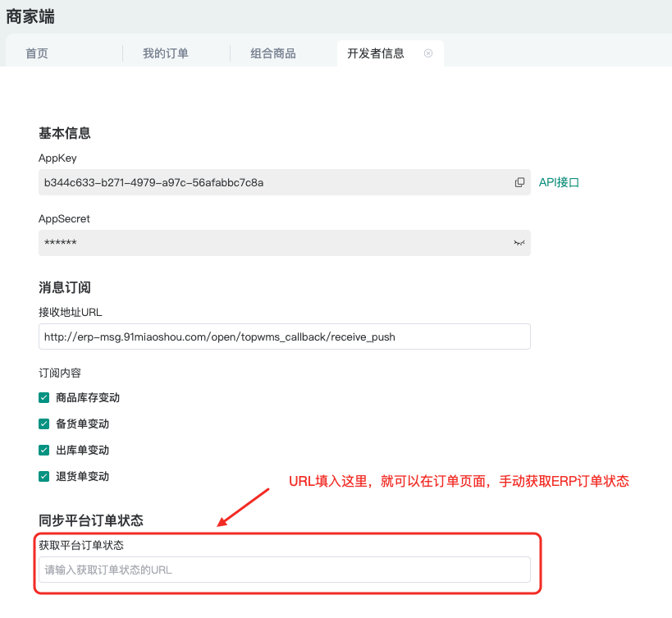Go to the 组合商品 tab
672x618 pixels.
[x=273, y=53]
